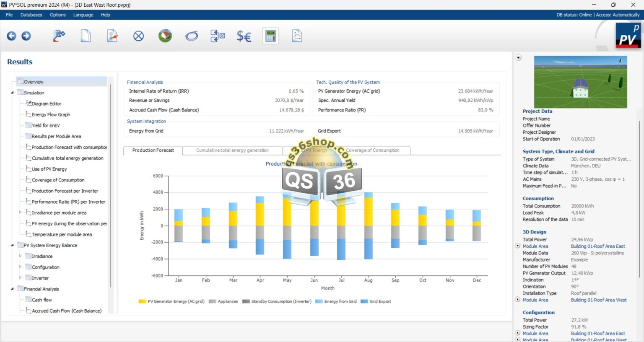Open PV energy during the observation period entry
Image resolution: width=644 pixels, height=342 pixels.
(x=69, y=223)
